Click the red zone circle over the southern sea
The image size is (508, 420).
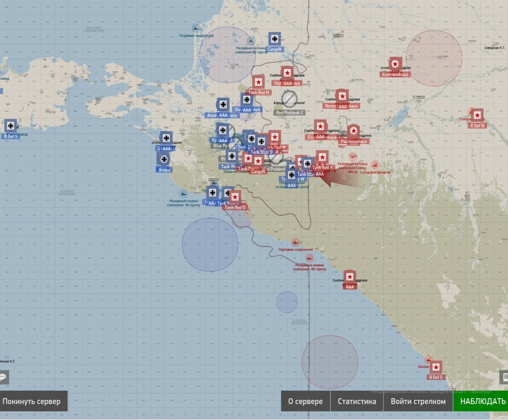[x=330, y=362]
